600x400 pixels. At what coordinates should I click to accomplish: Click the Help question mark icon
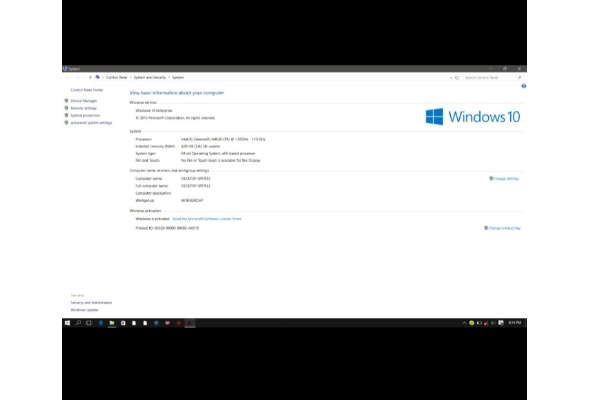pos(524,86)
